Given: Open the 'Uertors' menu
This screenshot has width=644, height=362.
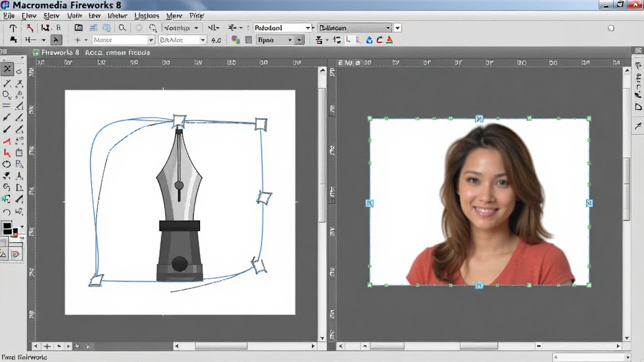Looking at the screenshot, I should (147, 16).
